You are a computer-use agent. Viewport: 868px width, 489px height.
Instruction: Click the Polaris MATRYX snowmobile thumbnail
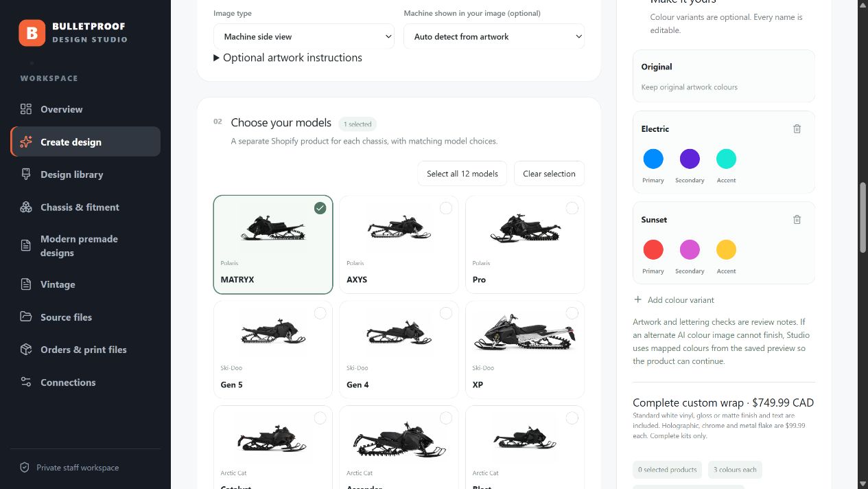(273, 227)
